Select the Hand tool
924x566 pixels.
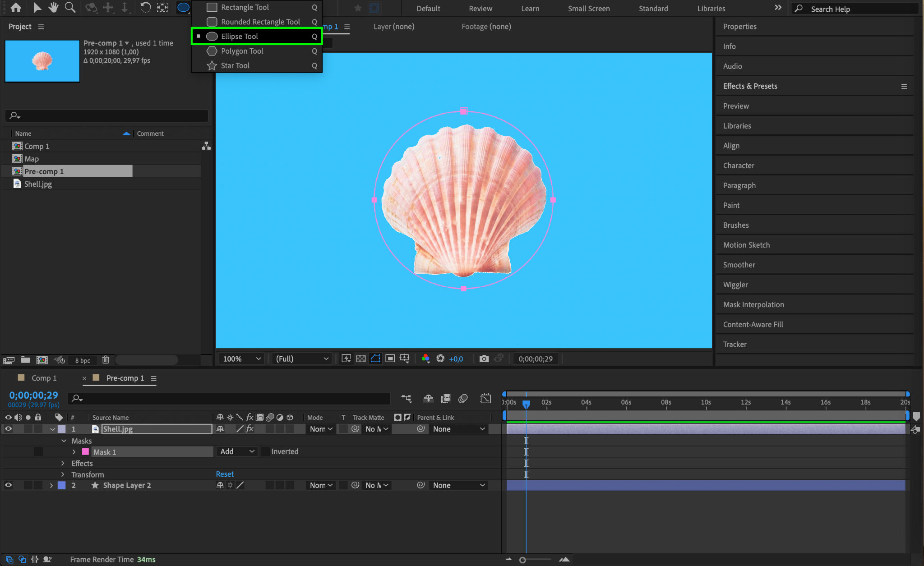[53, 7]
